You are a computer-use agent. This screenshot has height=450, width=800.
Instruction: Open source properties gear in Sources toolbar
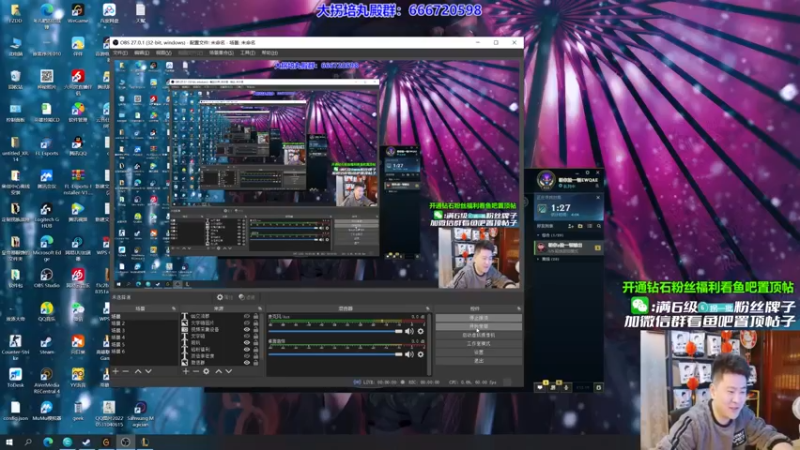click(x=206, y=371)
